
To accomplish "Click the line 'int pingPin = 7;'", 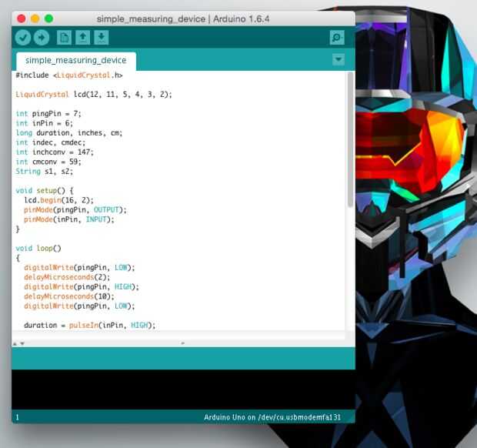I will [48, 114].
